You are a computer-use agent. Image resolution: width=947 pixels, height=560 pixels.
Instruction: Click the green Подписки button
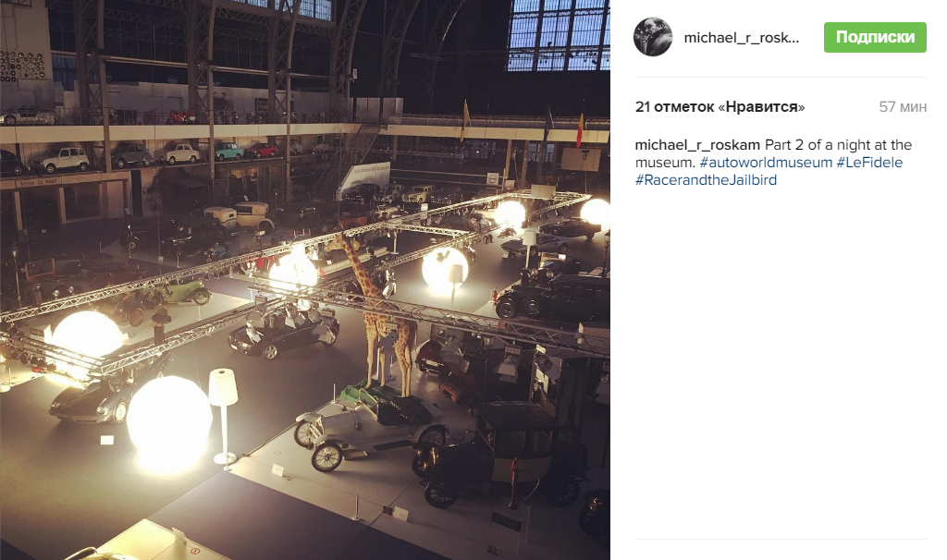[875, 37]
